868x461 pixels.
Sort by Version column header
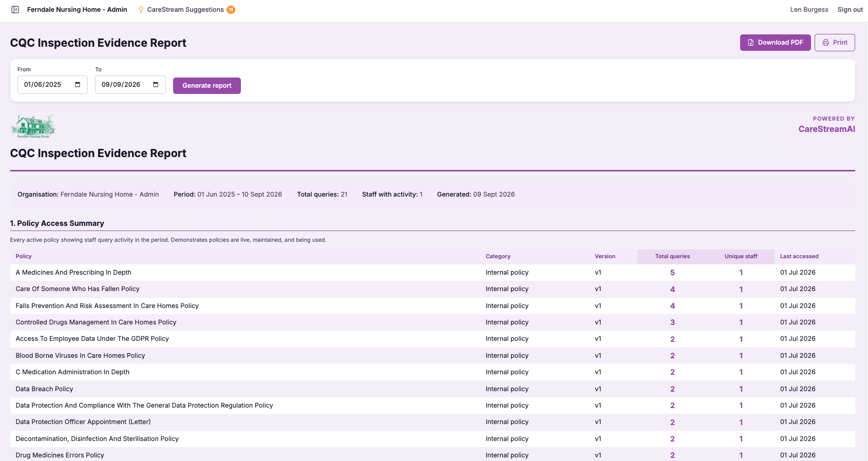[x=605, y=256]
